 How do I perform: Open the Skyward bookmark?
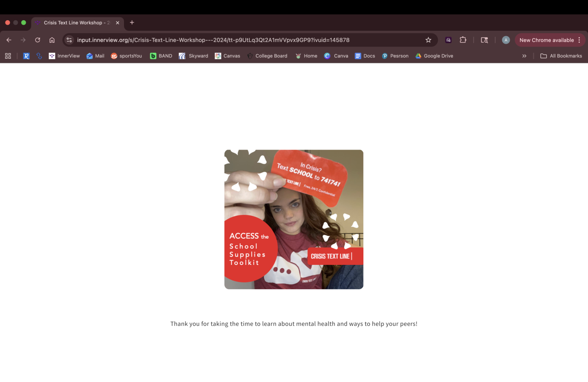(193, 56)
